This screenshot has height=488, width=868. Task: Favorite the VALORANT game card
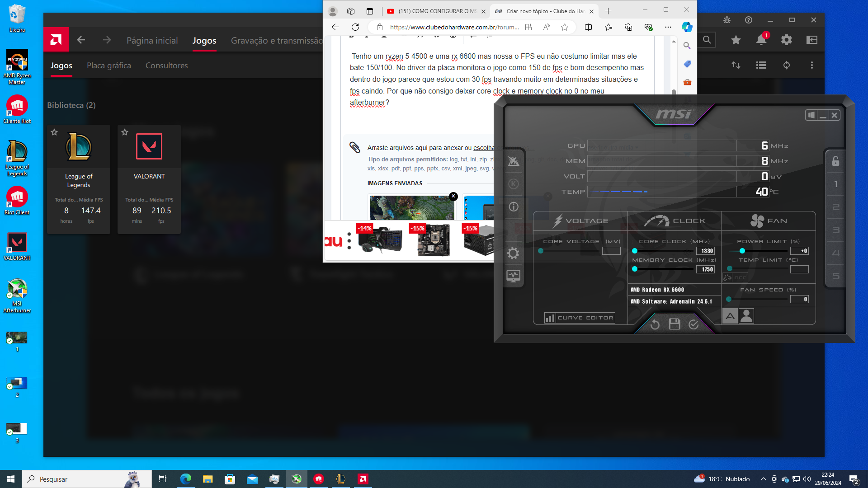(125, 132)
